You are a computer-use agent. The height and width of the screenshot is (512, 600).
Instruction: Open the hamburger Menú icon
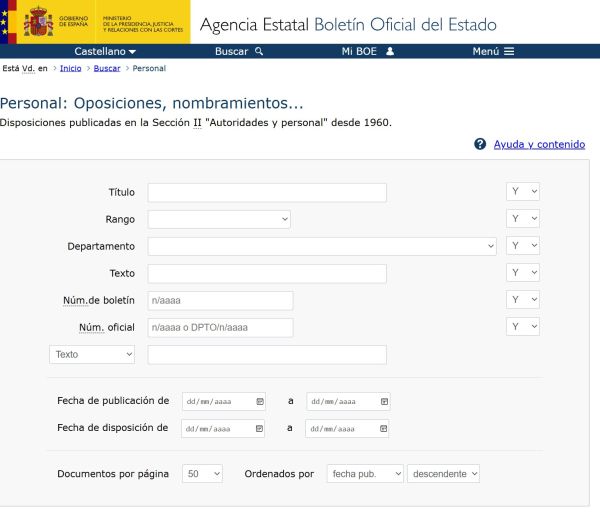(x=509, y=51)
